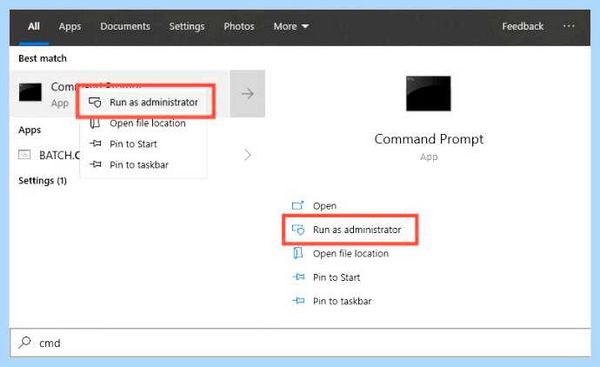Switch to the All search tab
Image resolution: width=600 pixels, height=367 pixels.
coord(34,26)
